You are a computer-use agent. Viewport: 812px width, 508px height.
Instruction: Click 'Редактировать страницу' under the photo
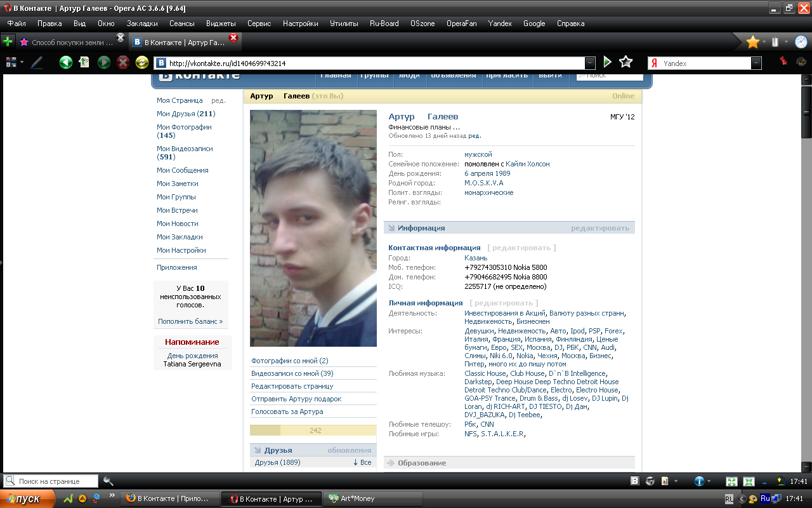pos(292,386)
